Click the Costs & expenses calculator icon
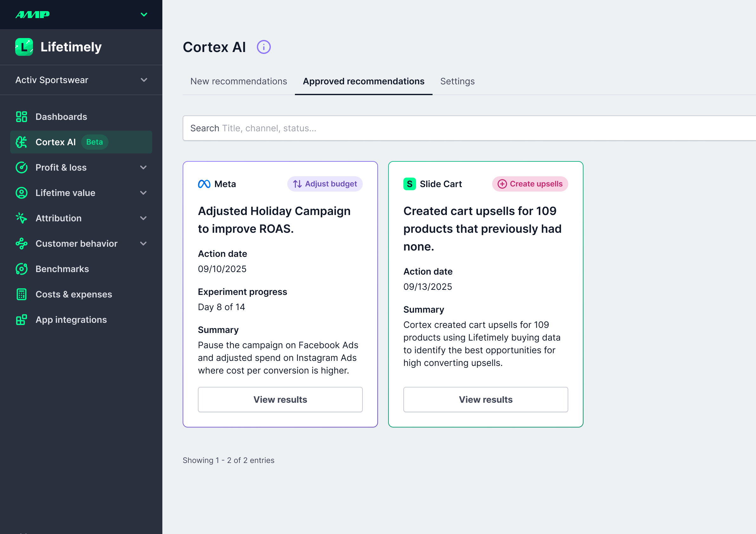This screenshot has width=756, height=534. click(x=21, y=294)
